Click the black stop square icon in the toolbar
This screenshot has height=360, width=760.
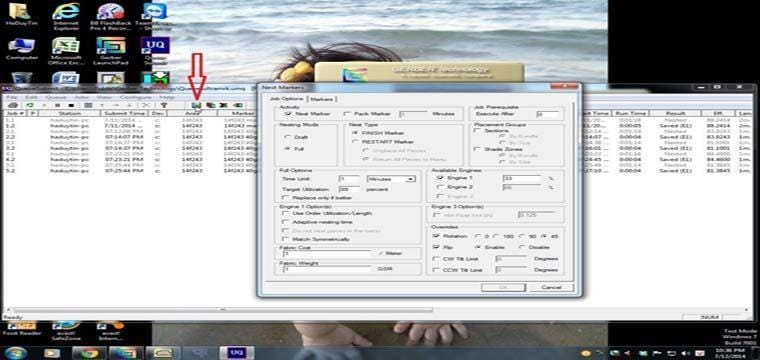[x=71, y=105]
